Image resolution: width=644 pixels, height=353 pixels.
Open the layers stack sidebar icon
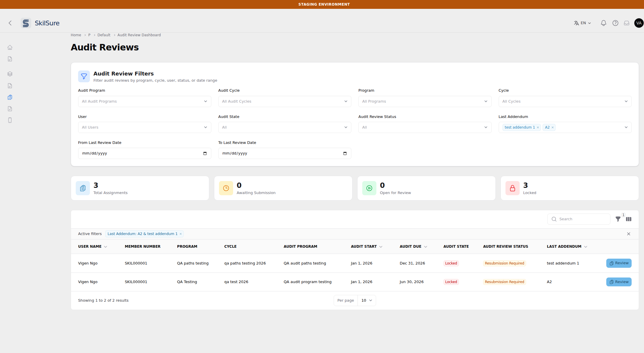[x=10, y=74]
